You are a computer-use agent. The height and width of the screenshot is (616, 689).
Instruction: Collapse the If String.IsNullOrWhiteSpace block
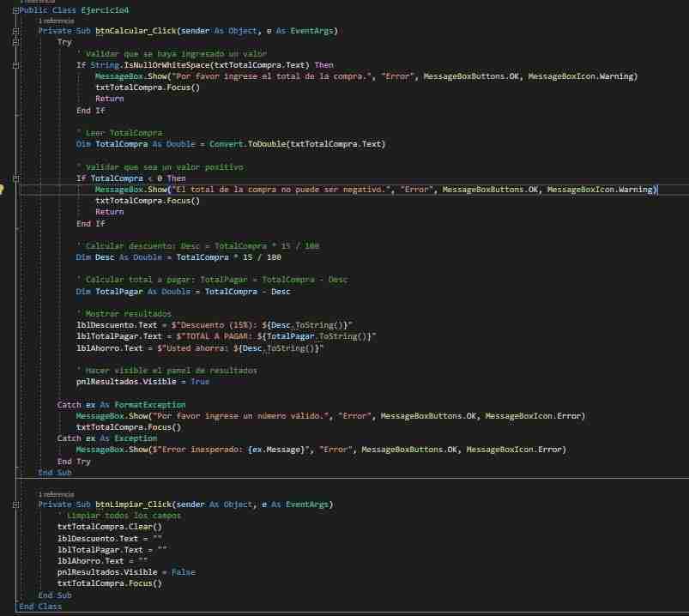pyautogui.click(x=15, y=64)
